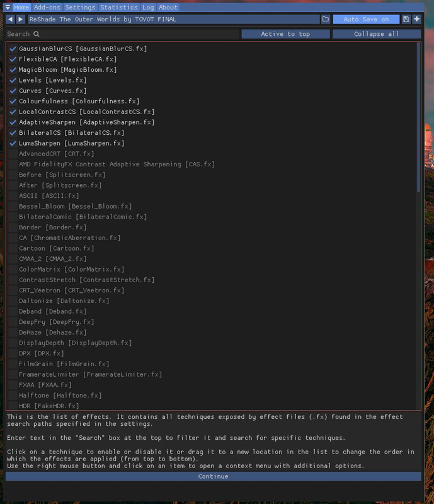Collapse the ReShade window via the top-left triangle
434x504 pixels.
tap(8, 7)
